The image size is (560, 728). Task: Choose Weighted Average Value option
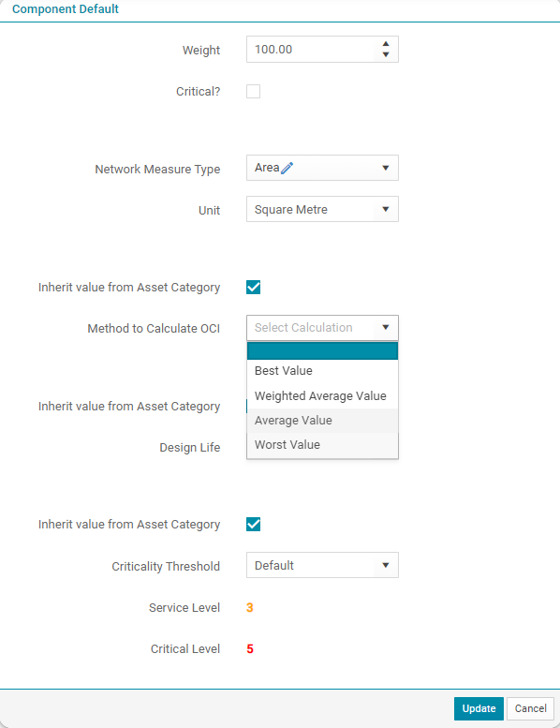[322, 395]
